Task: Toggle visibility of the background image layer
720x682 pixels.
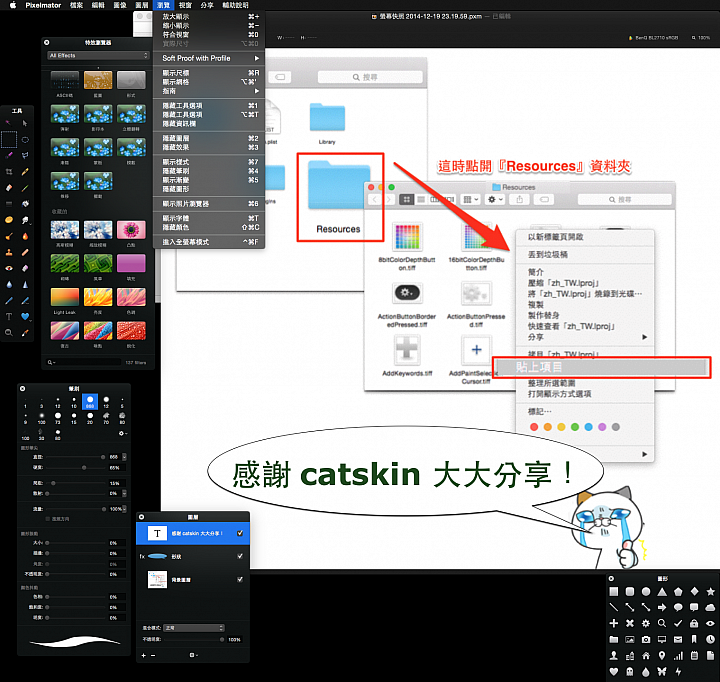Action: click(240, 580)
